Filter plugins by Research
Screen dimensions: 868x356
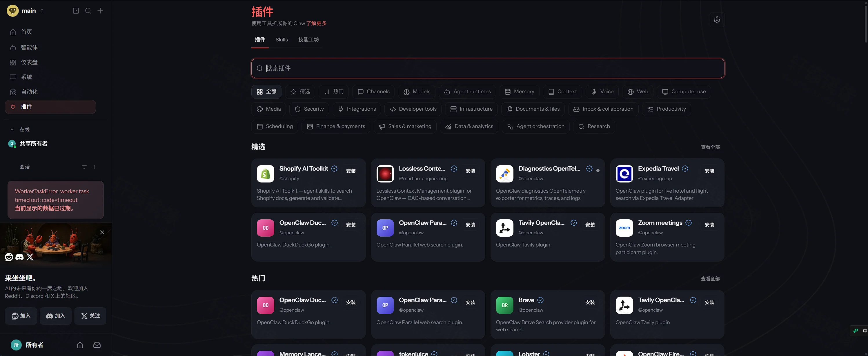tap(594, 127)
